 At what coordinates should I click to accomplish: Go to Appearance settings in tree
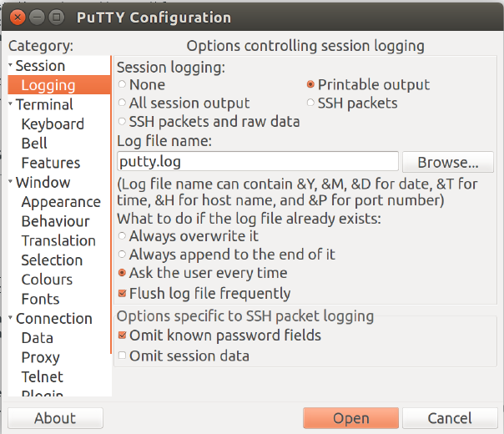pos(61,202)
